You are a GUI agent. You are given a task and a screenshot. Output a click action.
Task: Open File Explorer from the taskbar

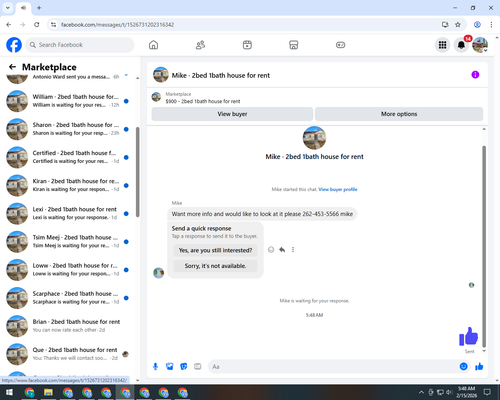point(48,392)
